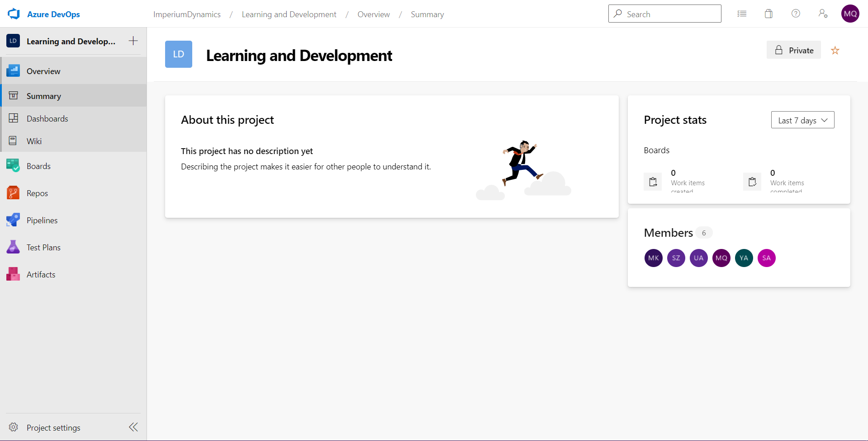Image resolution: width=868 pixels, height=441 pixels.
Task: Open the Boards section from the sidebar
Action: (38, 166)
